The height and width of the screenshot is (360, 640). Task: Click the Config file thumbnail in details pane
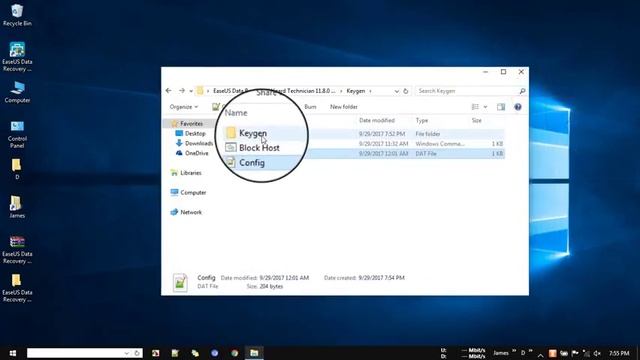point(180,282)
